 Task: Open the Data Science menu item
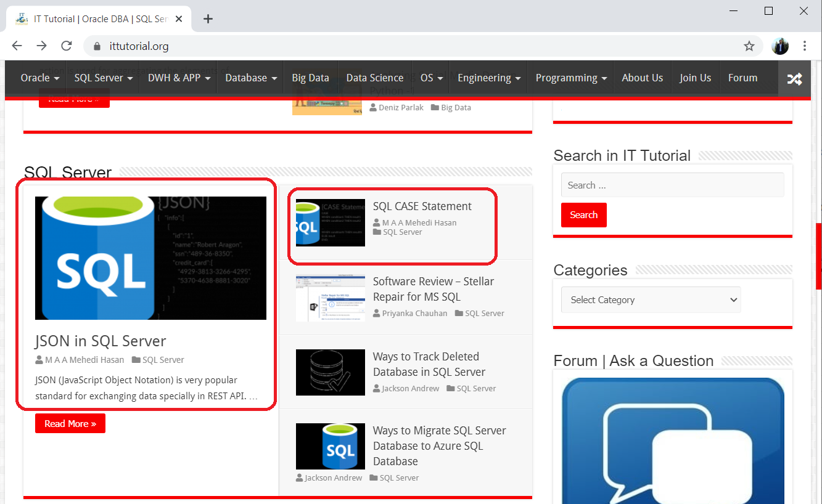[375, 78]
